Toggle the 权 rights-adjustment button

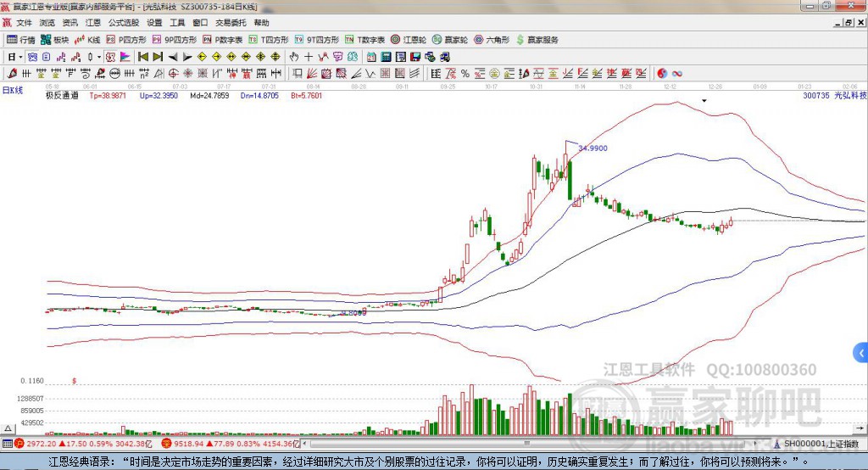pyautogui.click(x=110, y=57)
